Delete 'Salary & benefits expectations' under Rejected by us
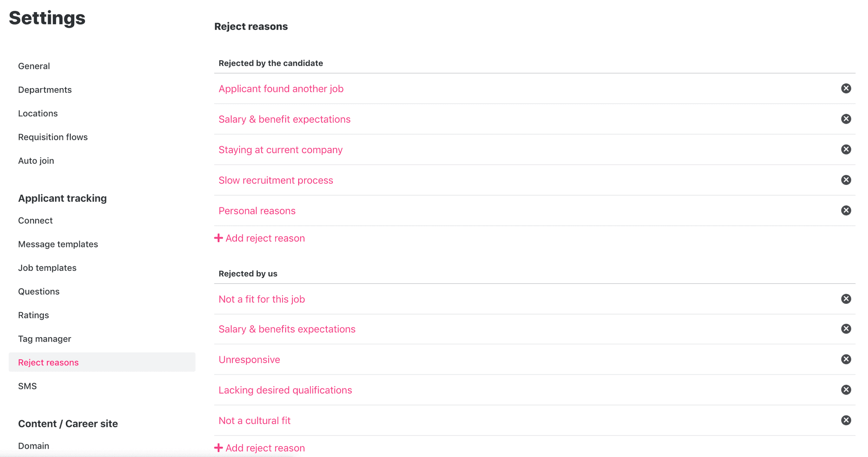Screen dimensions: 868x457 click(846, 329)
